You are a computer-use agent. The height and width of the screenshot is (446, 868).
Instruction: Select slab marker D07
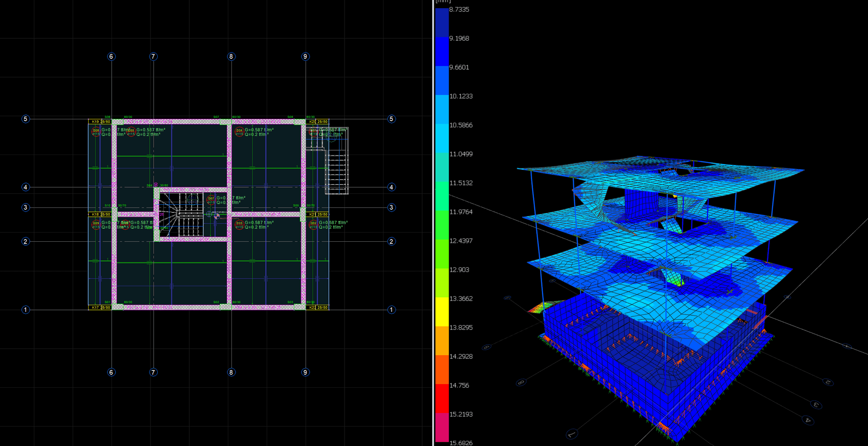(211, 200)
